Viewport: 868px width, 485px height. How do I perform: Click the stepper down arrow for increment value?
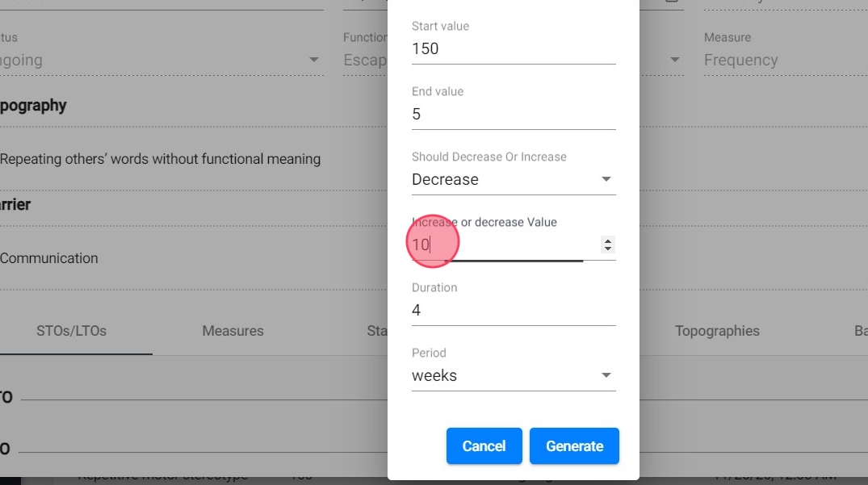click(x=608, y=249)
